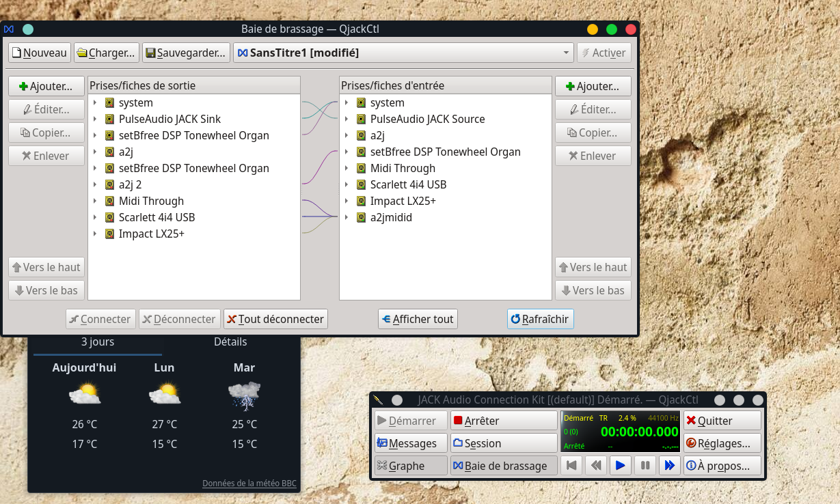Click Ajouter... beside the output sockets list
The height and width of the screenshot is (504, 840).
(x=46, y=86)
